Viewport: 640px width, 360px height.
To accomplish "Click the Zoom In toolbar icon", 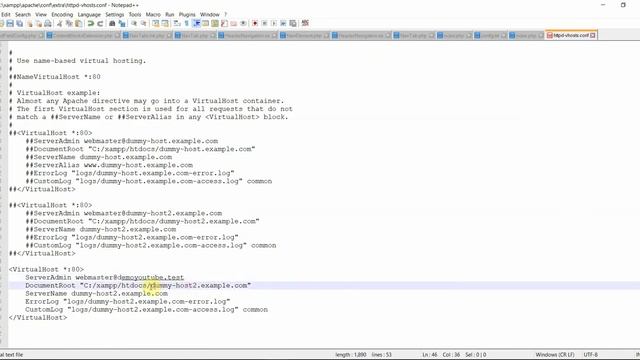I will pyautogui.click(x=134, y=23).
